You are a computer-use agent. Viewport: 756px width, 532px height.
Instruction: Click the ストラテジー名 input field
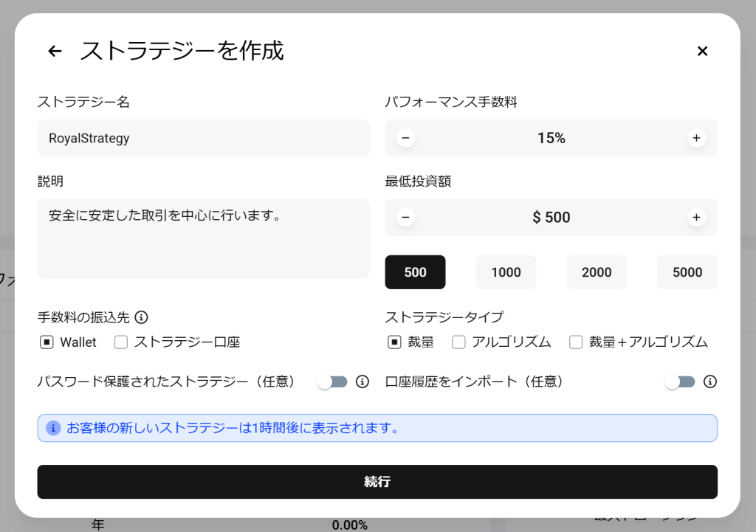[x=203, y=138]
